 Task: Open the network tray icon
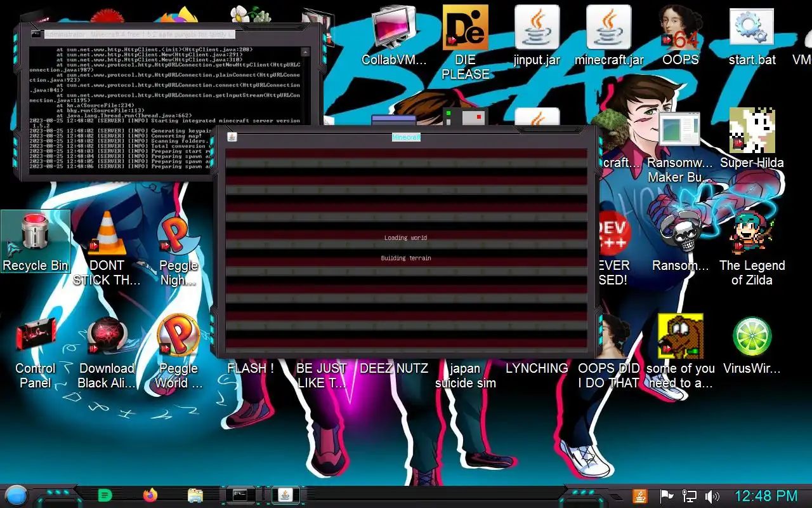[x=689, y=496]
